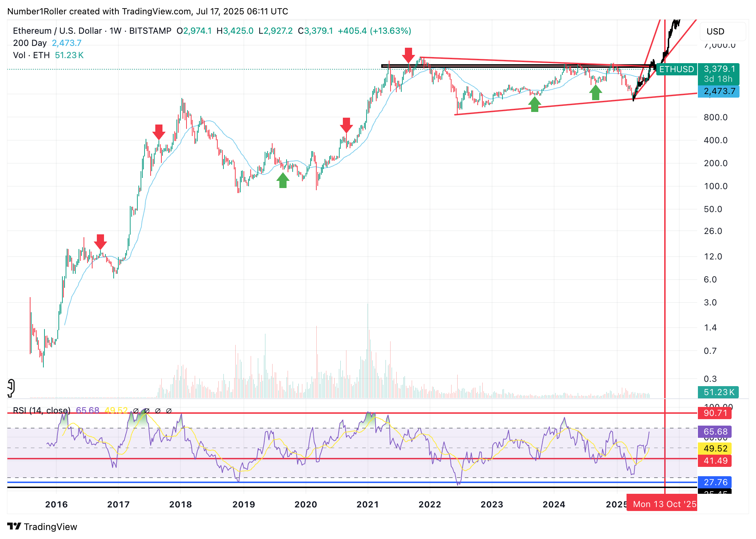The image size is (756, 539).
Task: Click the 200 Day indicator legend
Action: [x=30, y=43]
